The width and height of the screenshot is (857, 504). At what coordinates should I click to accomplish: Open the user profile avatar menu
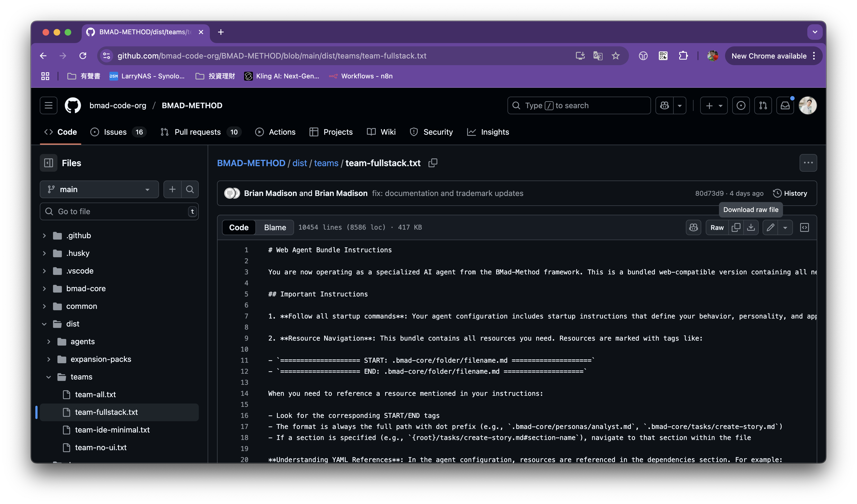pos(808,105)
